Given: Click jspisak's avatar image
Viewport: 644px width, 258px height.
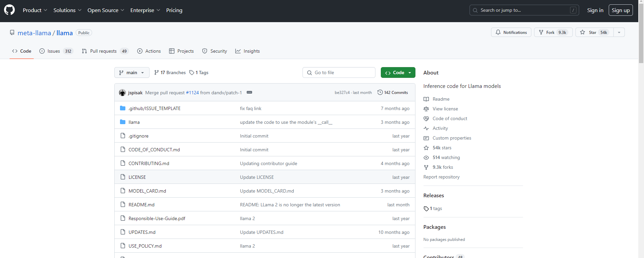Looking at the screenshot, I should [x=122, y=93].
